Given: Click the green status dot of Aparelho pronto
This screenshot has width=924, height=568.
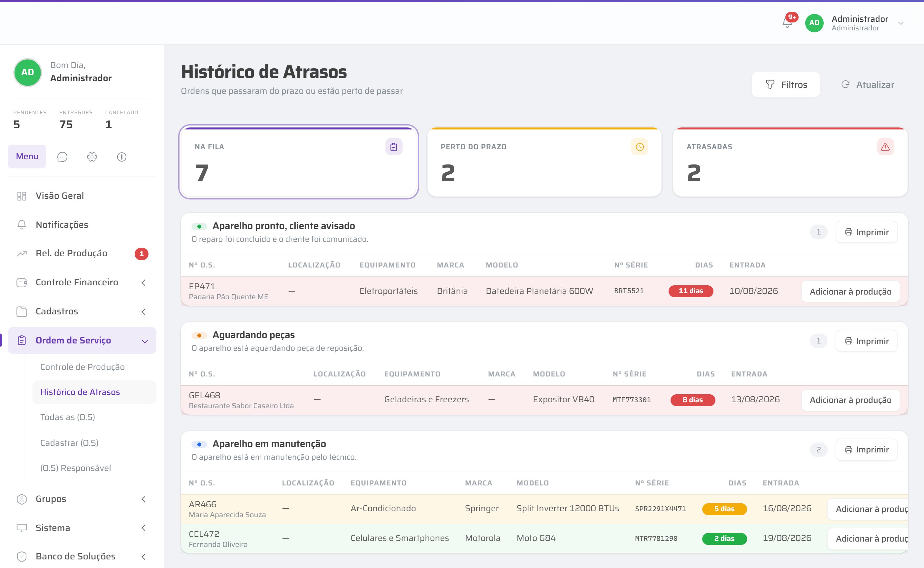Looking at the screenshot, I should [x=199, y=227].
